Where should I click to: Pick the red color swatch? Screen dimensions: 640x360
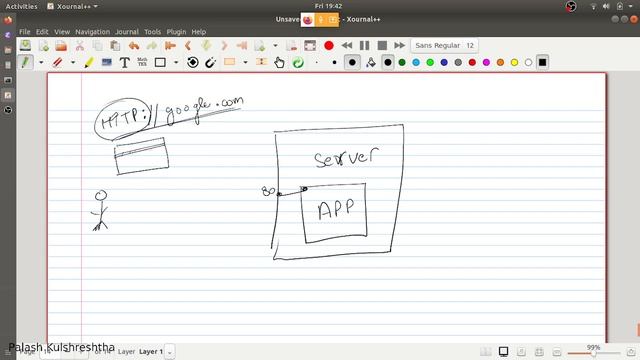point(472,62)
